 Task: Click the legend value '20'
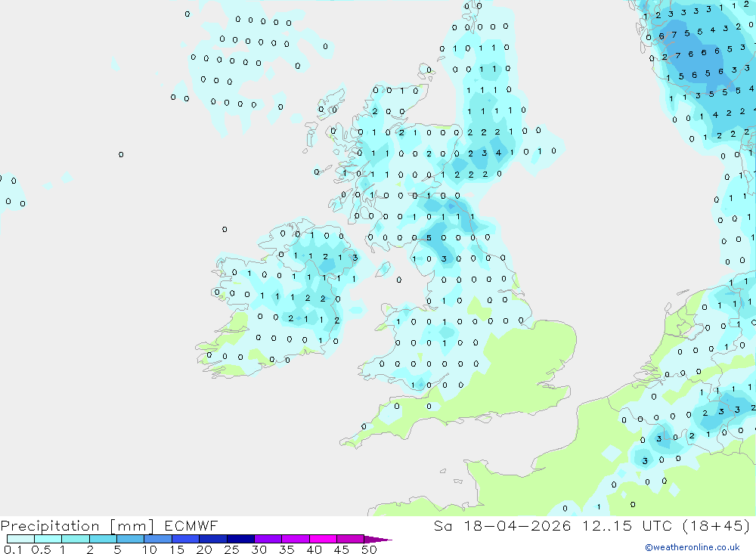coord(204,549)
